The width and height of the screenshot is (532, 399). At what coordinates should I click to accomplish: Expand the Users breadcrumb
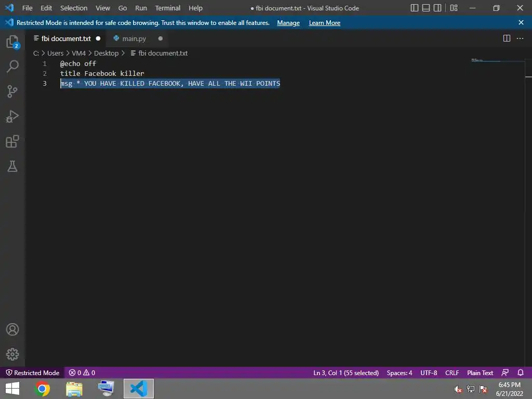[55, 54]
